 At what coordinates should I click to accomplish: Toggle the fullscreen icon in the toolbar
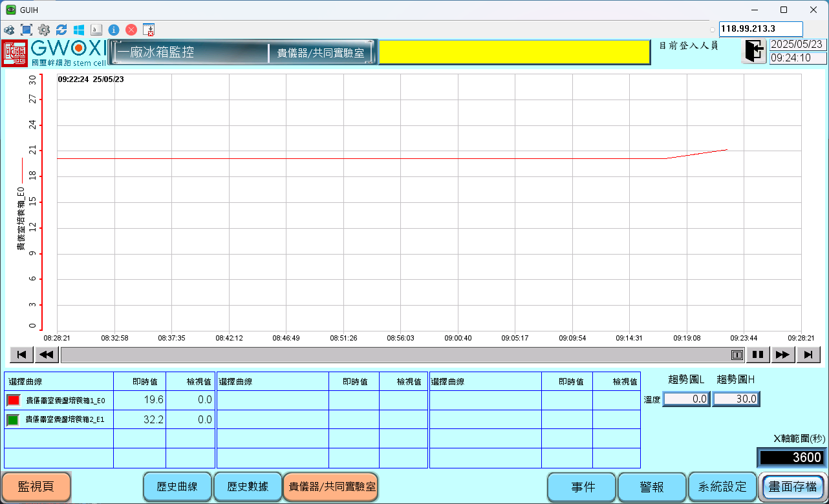click(27, 30)
